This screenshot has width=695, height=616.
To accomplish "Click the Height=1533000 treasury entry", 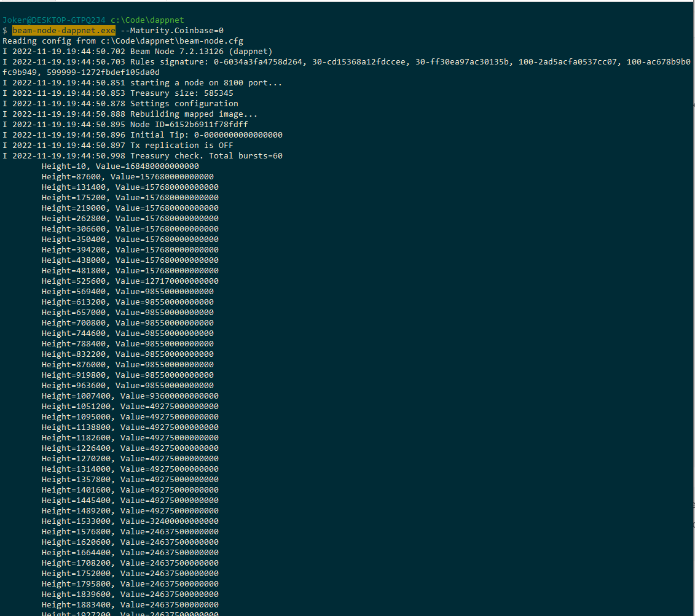I will click(x=130, y=521).
